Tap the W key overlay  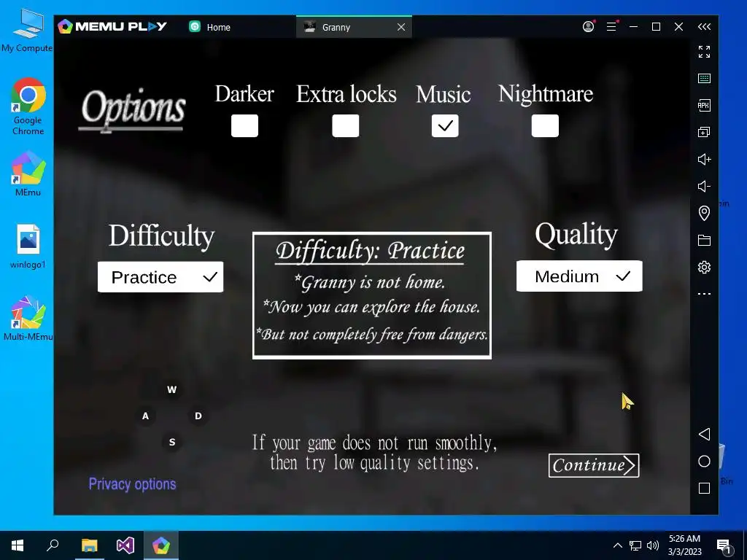click(x=172, y=389)
